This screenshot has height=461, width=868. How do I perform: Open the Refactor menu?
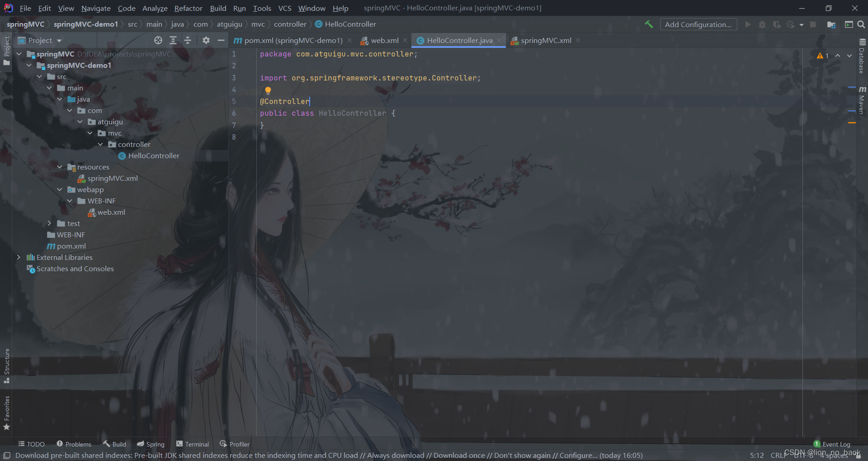pos(188,8)
